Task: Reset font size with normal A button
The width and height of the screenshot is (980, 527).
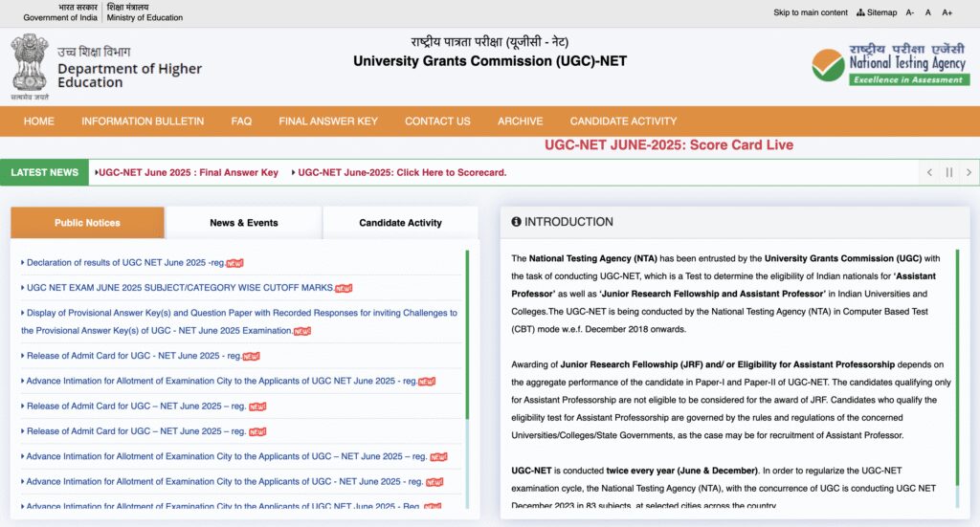Action: coord(928,12)
